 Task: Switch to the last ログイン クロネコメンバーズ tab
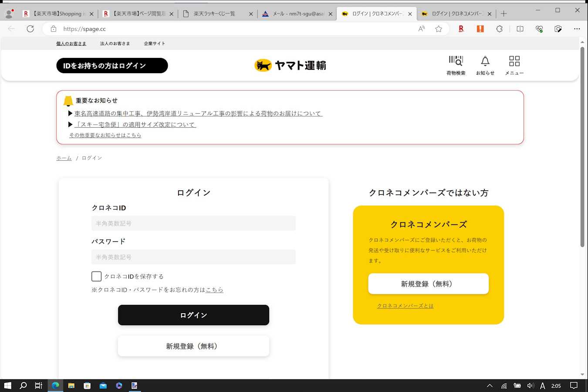tap(457, 14)
